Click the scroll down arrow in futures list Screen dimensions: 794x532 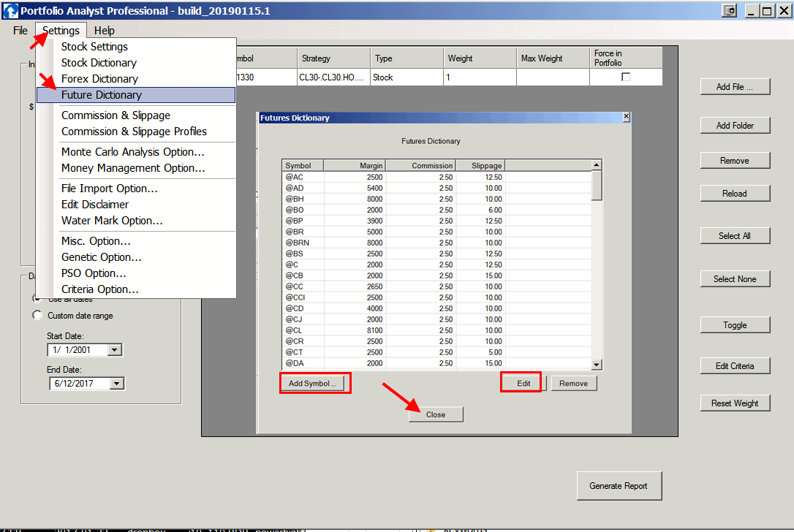coord(596,364)
